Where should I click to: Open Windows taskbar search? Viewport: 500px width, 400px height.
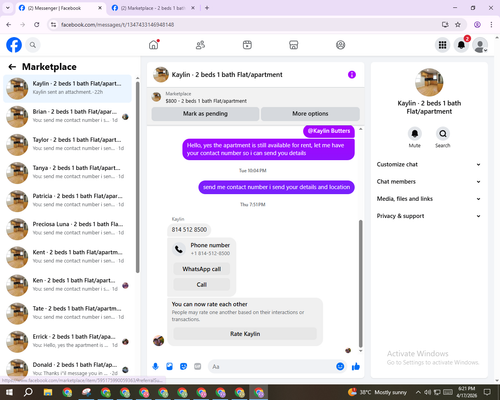click(x=28, y=392)
